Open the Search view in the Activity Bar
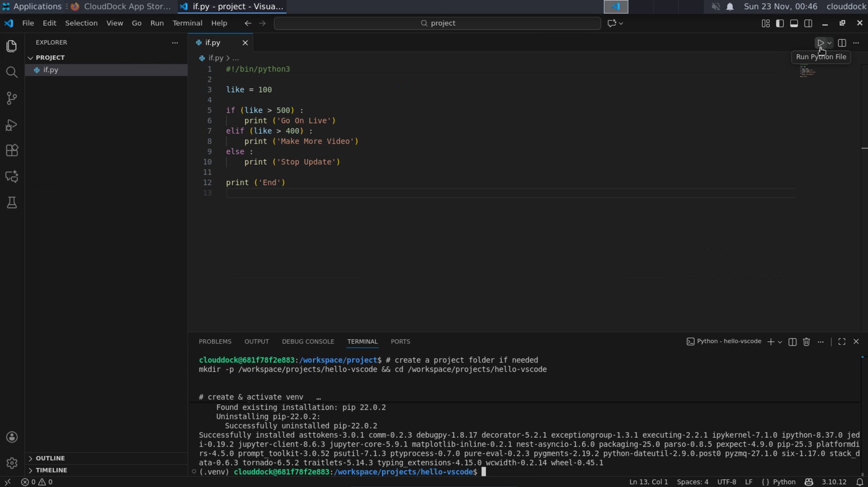Screen dimensions: 868x487 tap(11, 72)
